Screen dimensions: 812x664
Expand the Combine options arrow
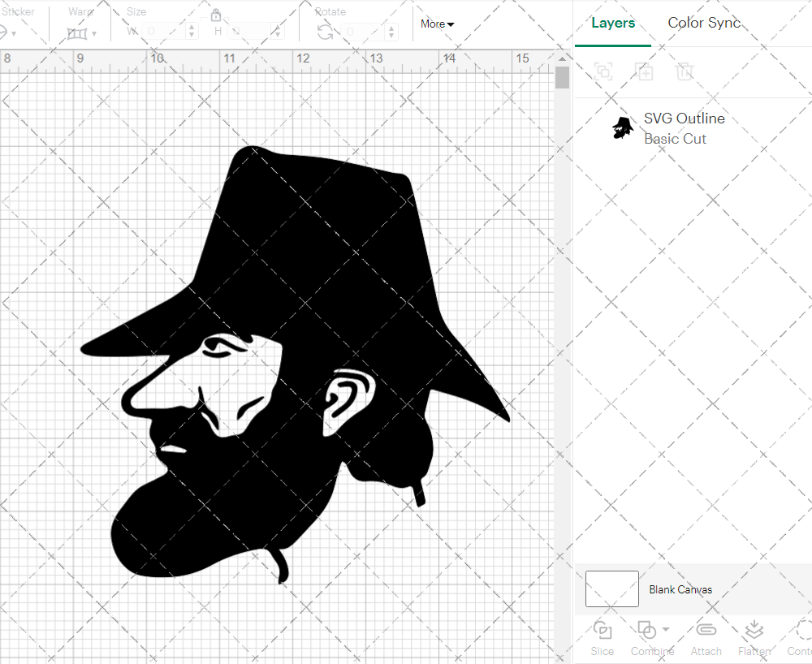tap(666, 630)
